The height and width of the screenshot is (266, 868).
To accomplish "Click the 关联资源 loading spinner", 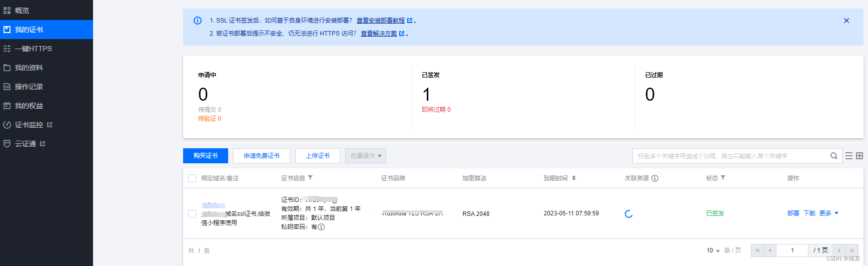I will click(629, 214).
